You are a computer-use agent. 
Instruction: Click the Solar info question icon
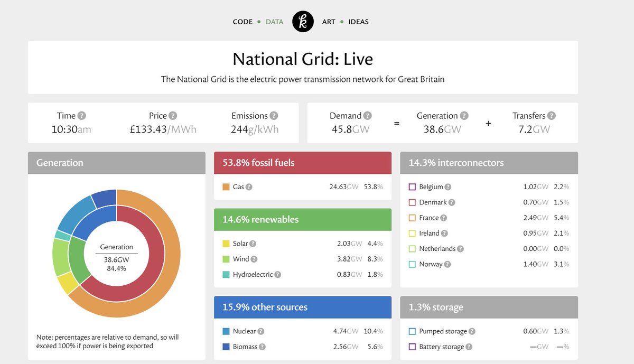point(253,244)
